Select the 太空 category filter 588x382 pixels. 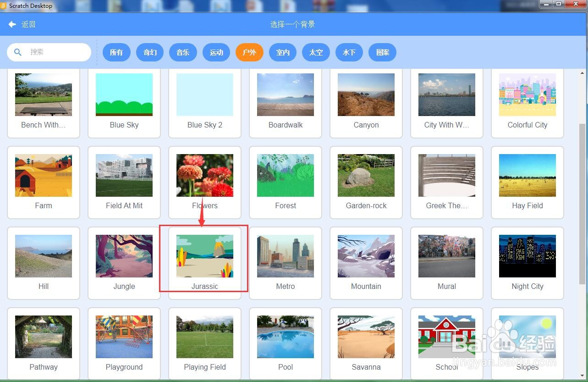point(316,52)
